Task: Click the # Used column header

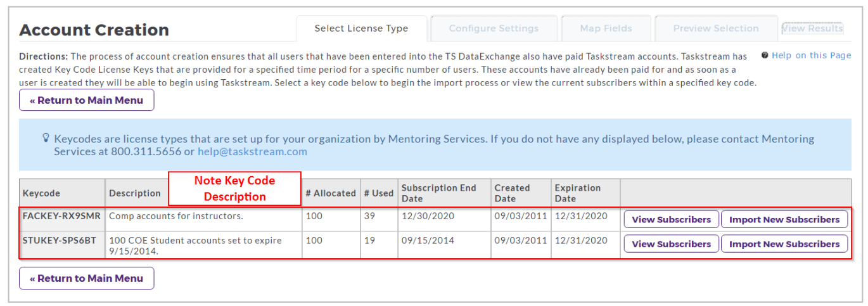Action: click(379, 193)
